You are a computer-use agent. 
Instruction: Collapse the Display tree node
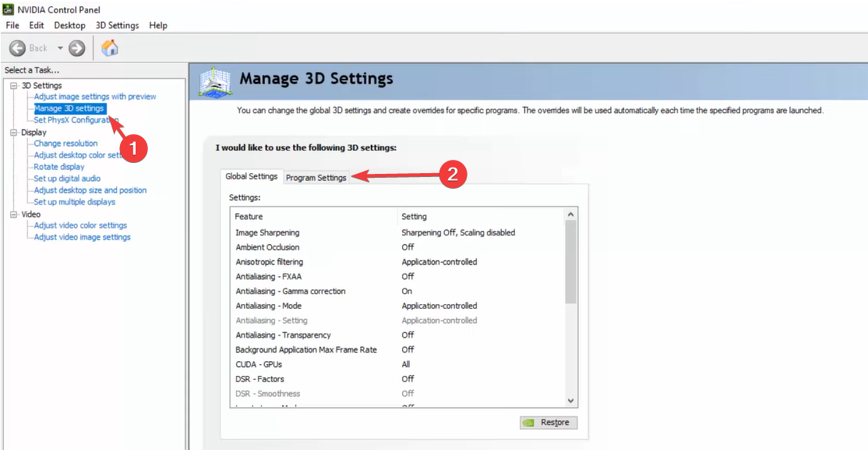coord(14,133)
